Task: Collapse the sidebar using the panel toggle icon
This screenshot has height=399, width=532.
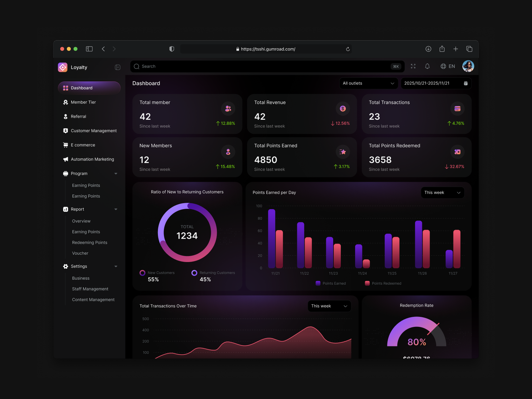Action: tap(117, 67)
